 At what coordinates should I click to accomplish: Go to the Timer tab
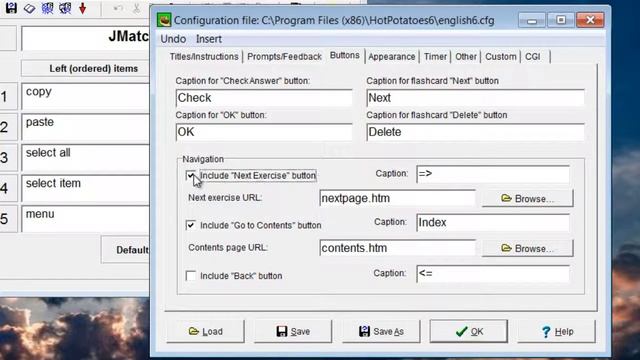[x=435, y=57]
